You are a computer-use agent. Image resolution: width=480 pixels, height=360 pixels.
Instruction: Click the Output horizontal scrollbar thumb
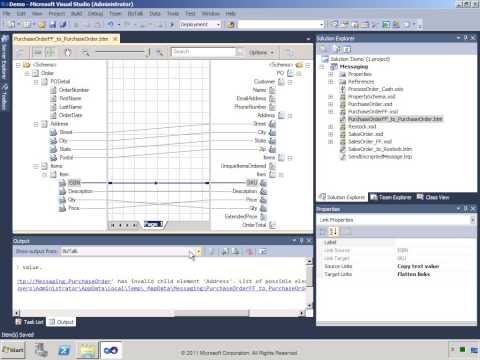211,313
